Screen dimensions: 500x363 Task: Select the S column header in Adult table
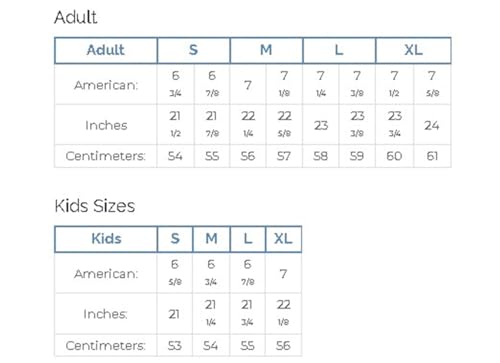194,50
